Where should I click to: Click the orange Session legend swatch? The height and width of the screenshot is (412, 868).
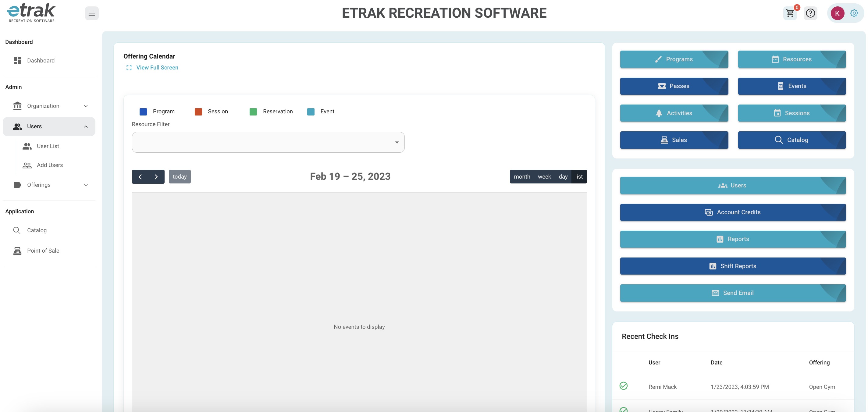pos(198,112)
